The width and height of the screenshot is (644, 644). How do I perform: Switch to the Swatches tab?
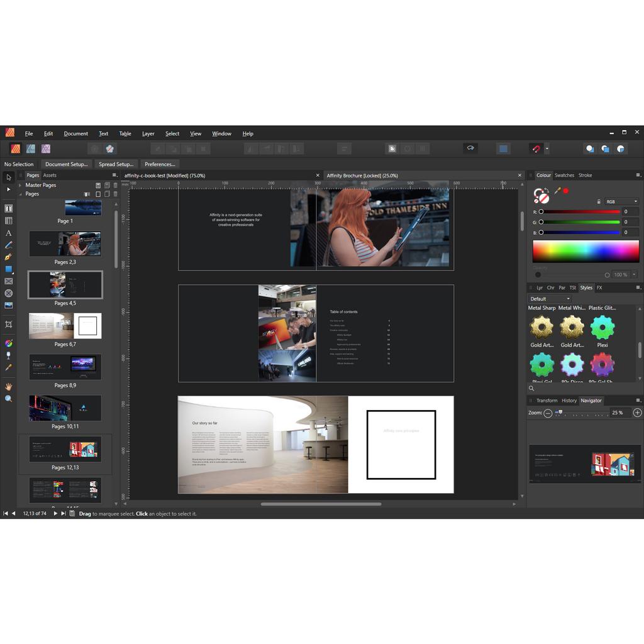[x=564, y=175]
